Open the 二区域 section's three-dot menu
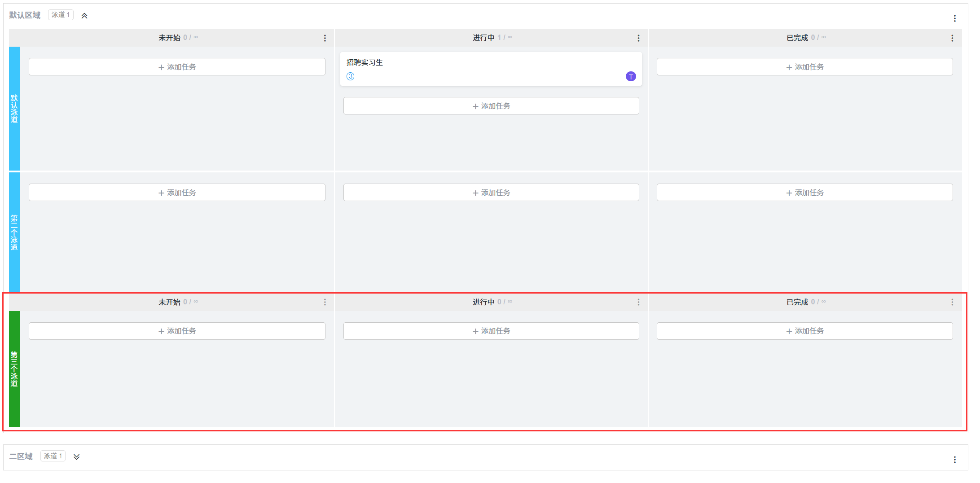Screen dimensions: 980x483 click(954, 460)
